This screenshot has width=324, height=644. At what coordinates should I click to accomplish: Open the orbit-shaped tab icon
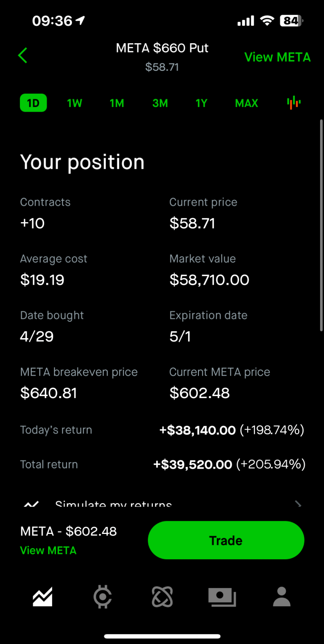162,596
